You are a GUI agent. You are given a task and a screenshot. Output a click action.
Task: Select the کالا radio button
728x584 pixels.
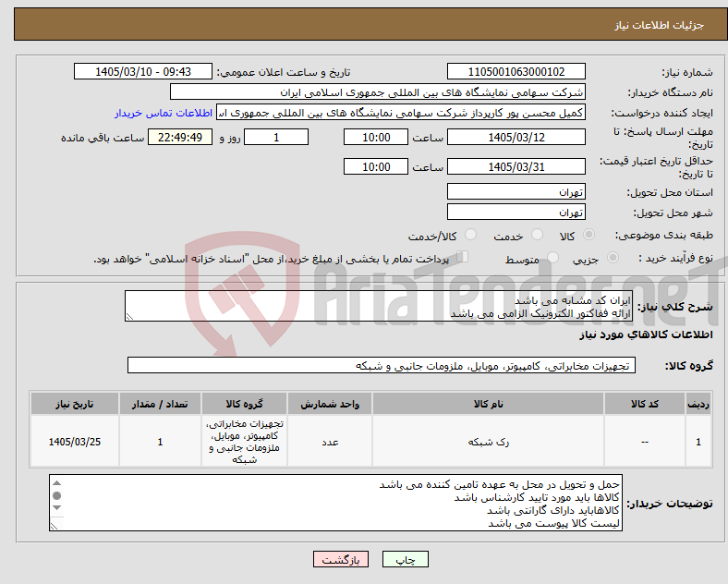click(x=588, y=235)
